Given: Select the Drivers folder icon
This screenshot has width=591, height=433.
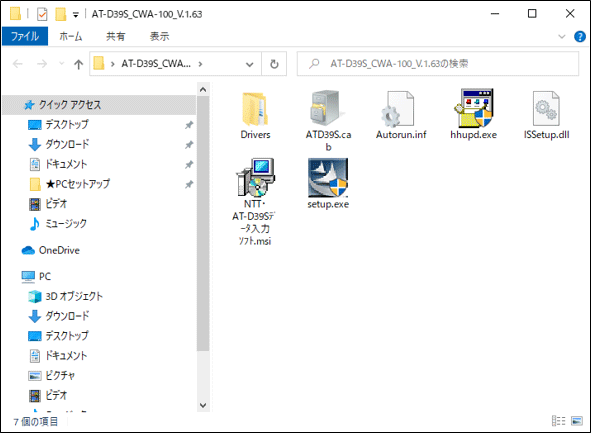Looking at the screenshot, I should pyautogui.click(x=255, y=109).
